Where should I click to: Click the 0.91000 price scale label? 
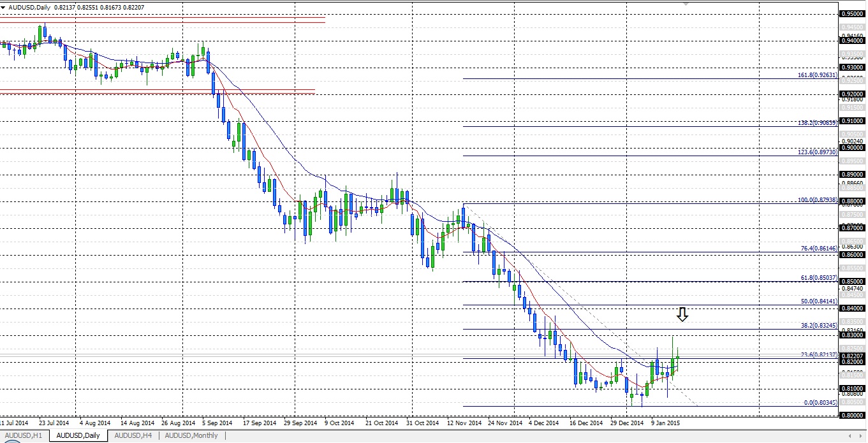(x=853, y=120)
